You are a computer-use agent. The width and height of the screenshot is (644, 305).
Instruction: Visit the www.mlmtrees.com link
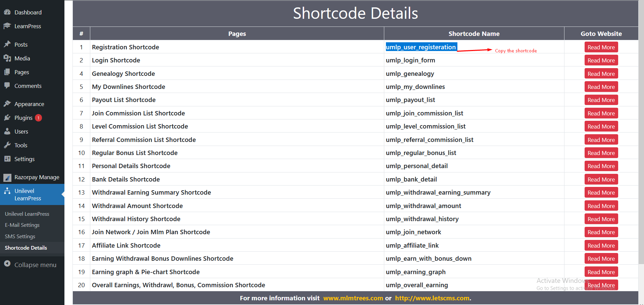[353, 298]
